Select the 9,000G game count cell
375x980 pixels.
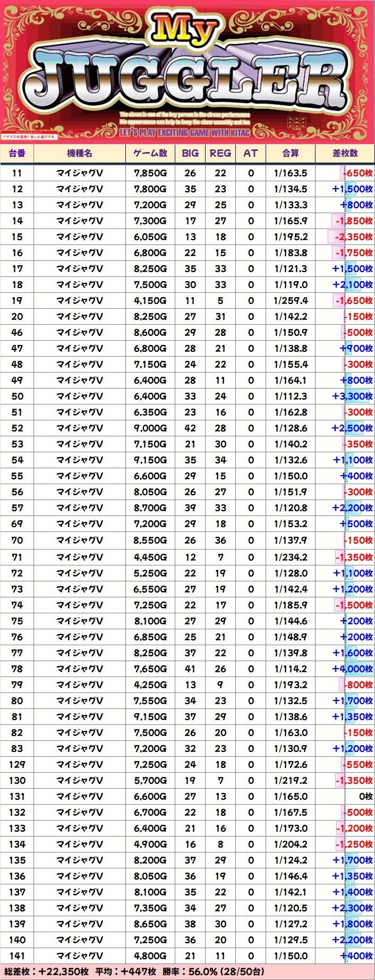[150, 428]
